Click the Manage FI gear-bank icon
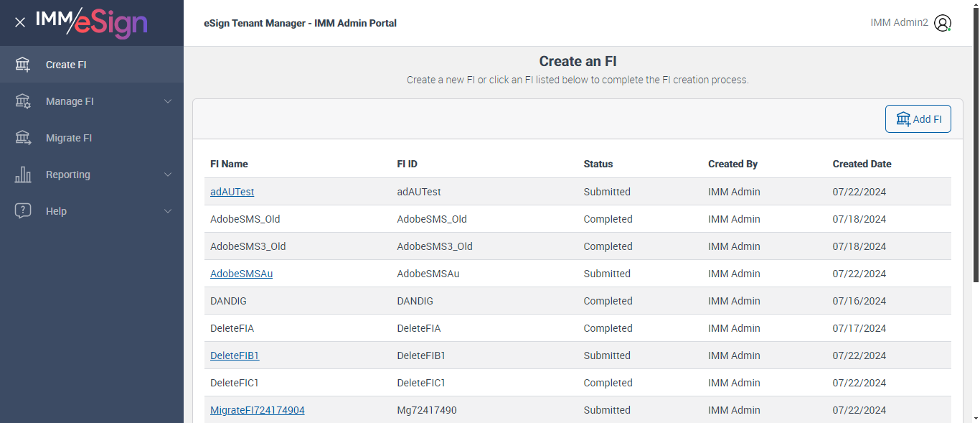The width and height of the screenshot is (980, 423). pyautogui.click(x=23, y=101)
